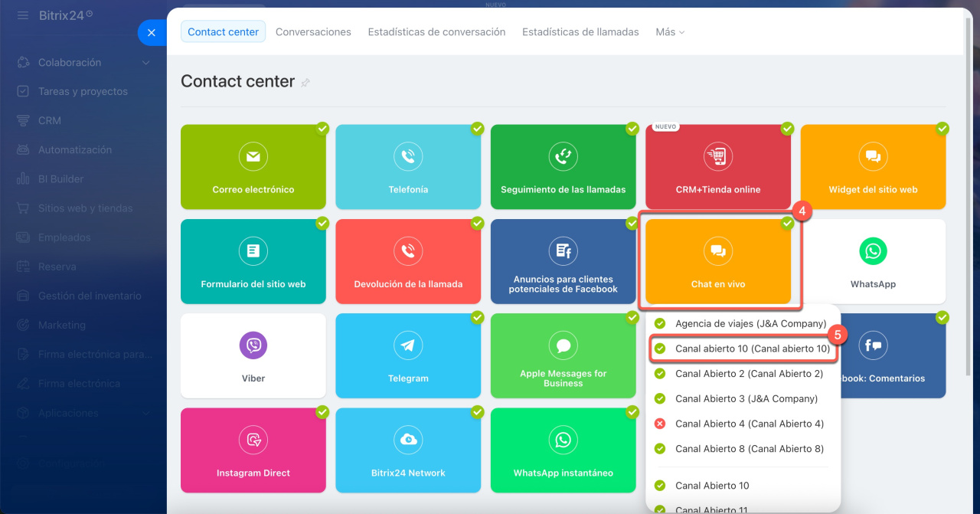Click the Instagram Direct card label
Image resolution: width=980 pixels, height=514 pixels.
click(253, 473)
